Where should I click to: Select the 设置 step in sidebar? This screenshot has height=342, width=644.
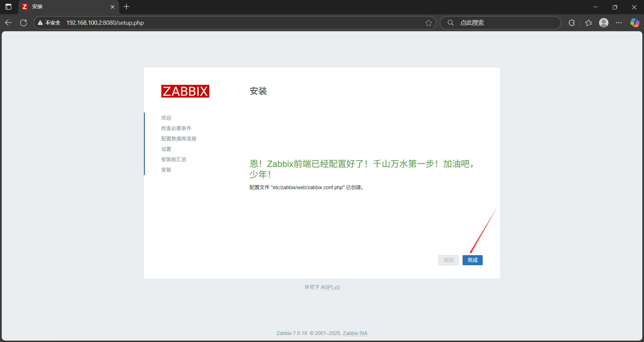tap(166, 149)
